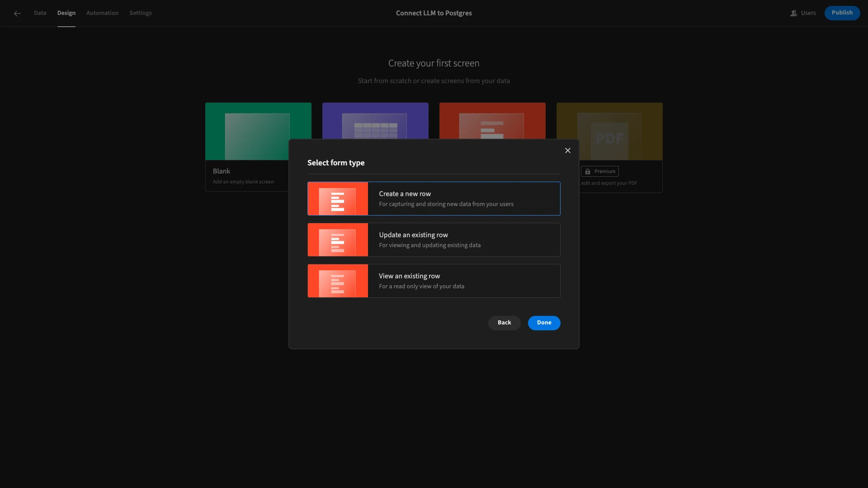Open the Users panel
The image size is (868, 488).
tap(803, 13)
